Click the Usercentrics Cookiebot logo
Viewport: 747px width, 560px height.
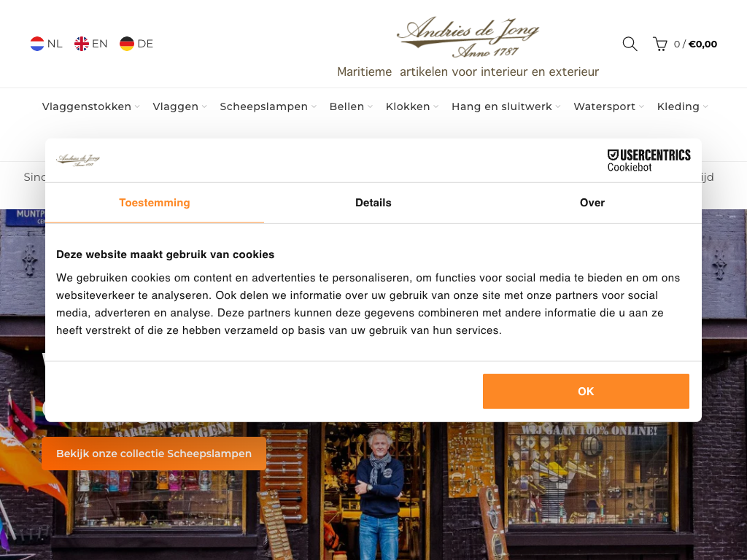(649, 160)
